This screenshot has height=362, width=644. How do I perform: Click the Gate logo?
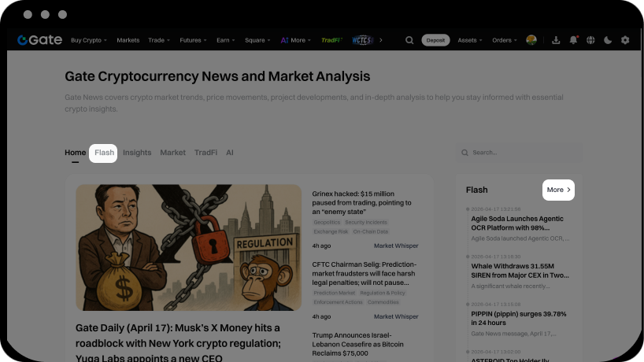click(x=40, y=40)
